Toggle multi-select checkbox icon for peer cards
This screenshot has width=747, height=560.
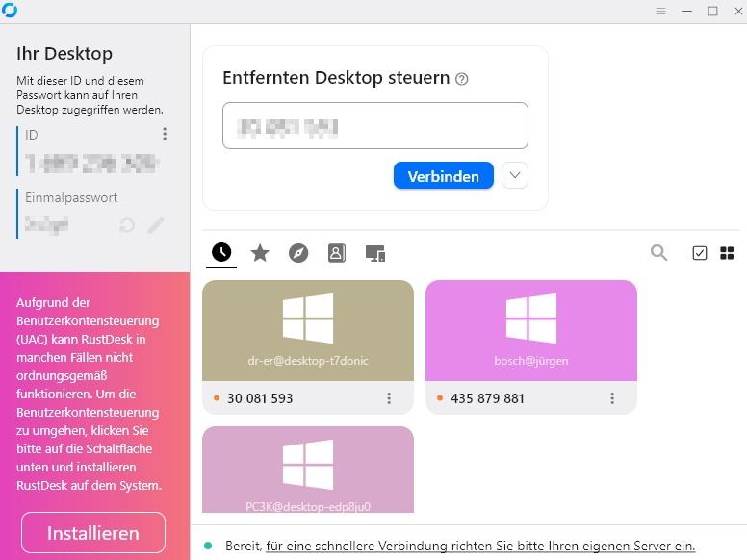click(x=700, y=253)
